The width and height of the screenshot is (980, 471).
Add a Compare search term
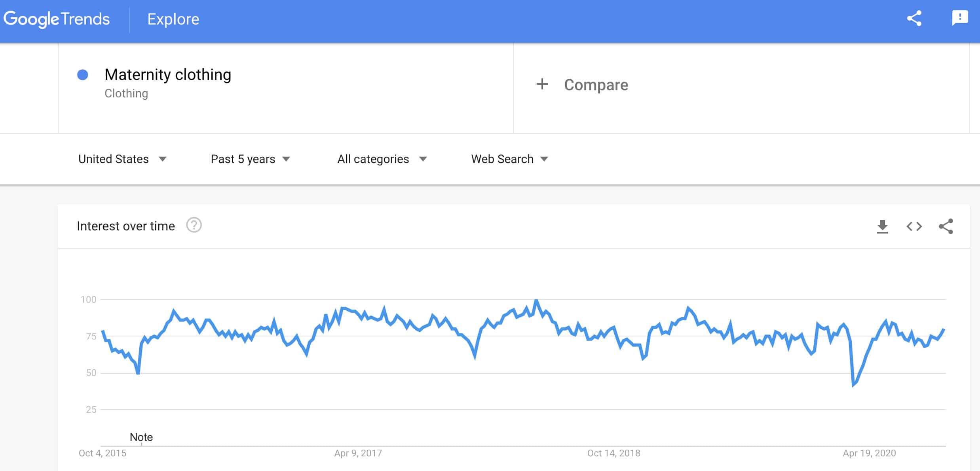pyautogui.click(x=596, y=85)
